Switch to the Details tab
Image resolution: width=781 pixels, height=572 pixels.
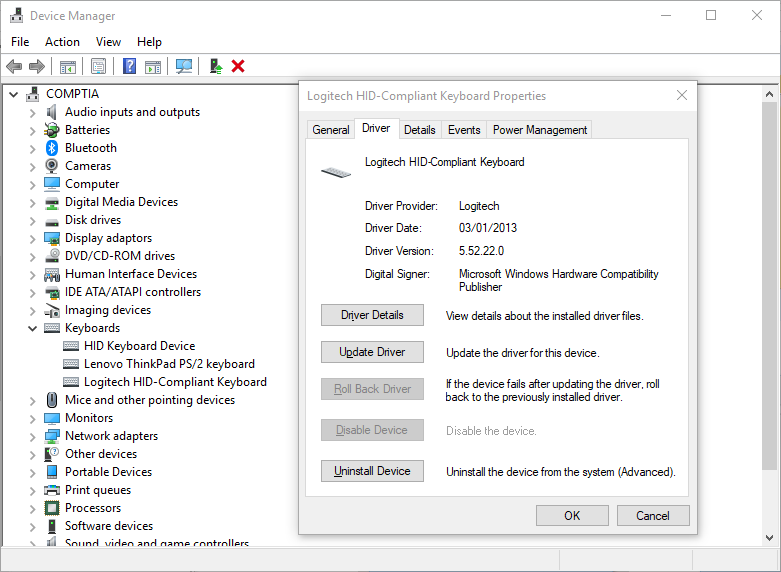tap(419, 130)
